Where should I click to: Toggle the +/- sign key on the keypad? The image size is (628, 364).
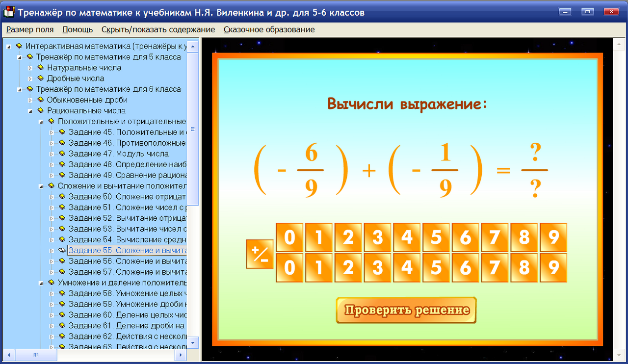click(260, 254)
